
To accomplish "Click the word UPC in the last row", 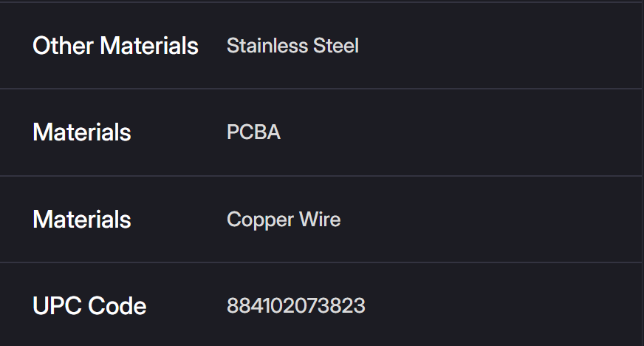I will (57, 306).
